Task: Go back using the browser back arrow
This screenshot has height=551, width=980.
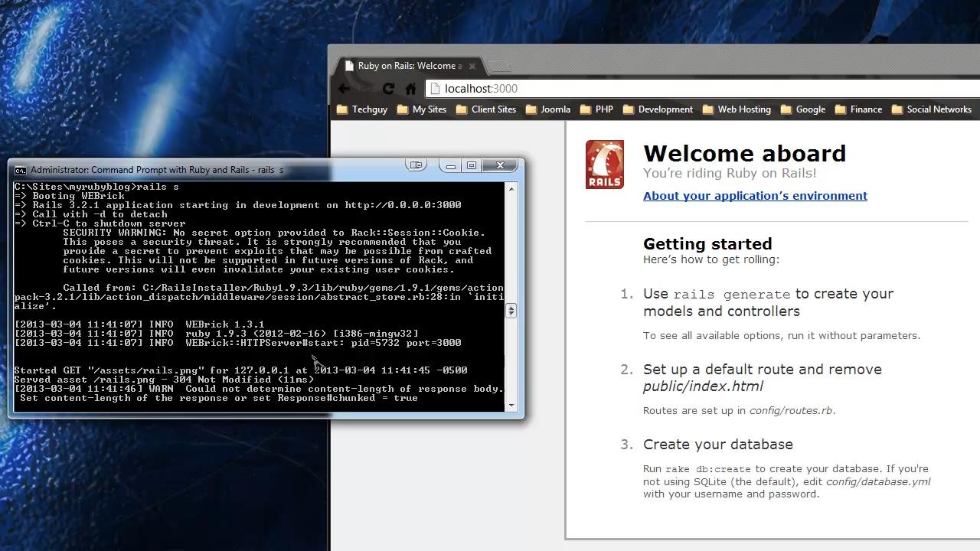Action: [x=344, y=89]
